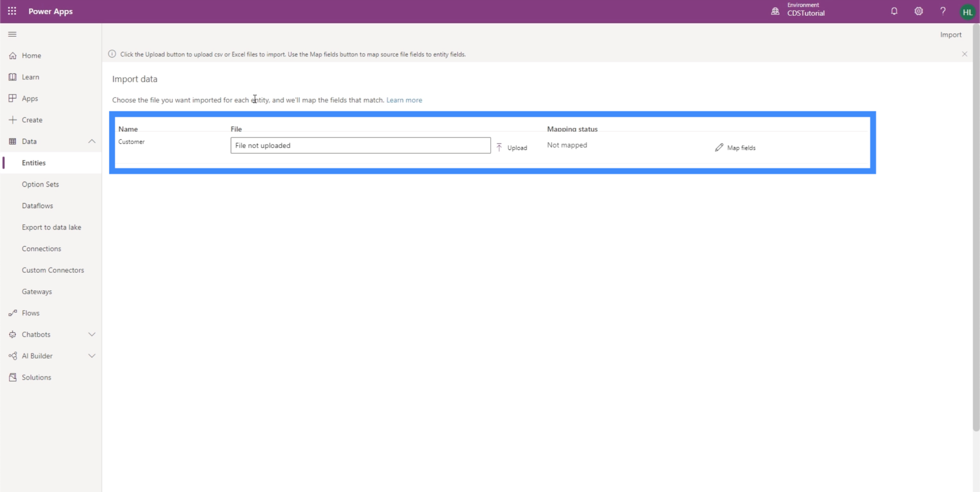The width and height of the screenshot is (980, 492).
Task: Click the info icon in the banner
Action: point(112,54)
